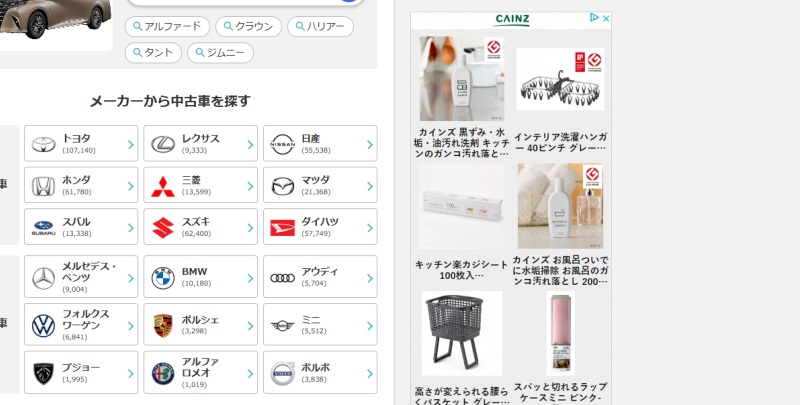Image resolution: width=800 pixels, height=405 pixels.
Task: Click the ボルボ maker name
Action: click(x=315, y=367)
